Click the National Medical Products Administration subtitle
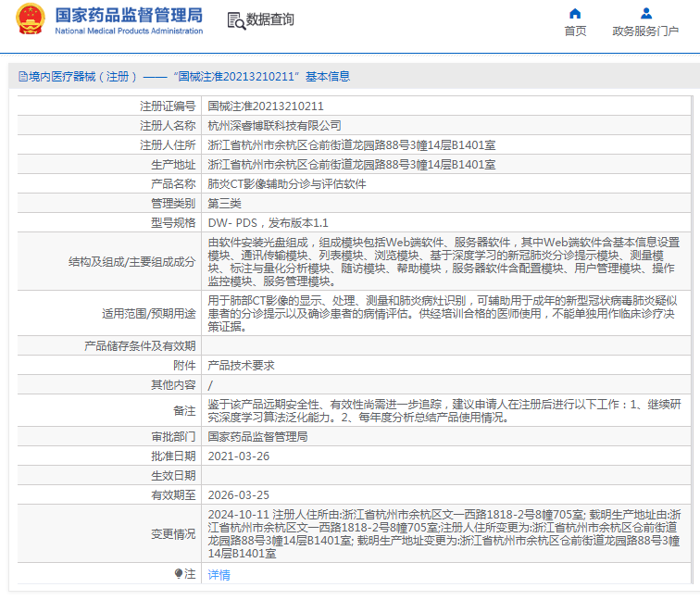Image resolution: width=700 pixels, height=600 pixels. (x=129, y=31)
